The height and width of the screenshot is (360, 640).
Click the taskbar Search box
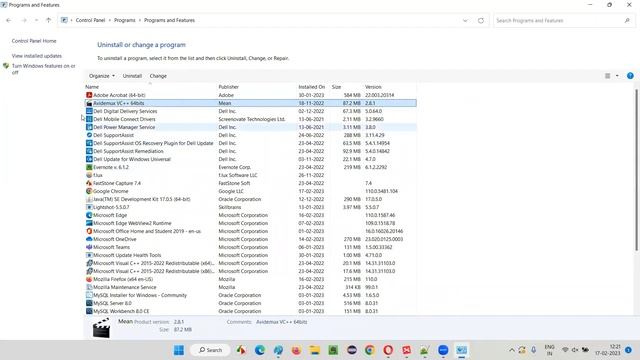click(210, 350)
